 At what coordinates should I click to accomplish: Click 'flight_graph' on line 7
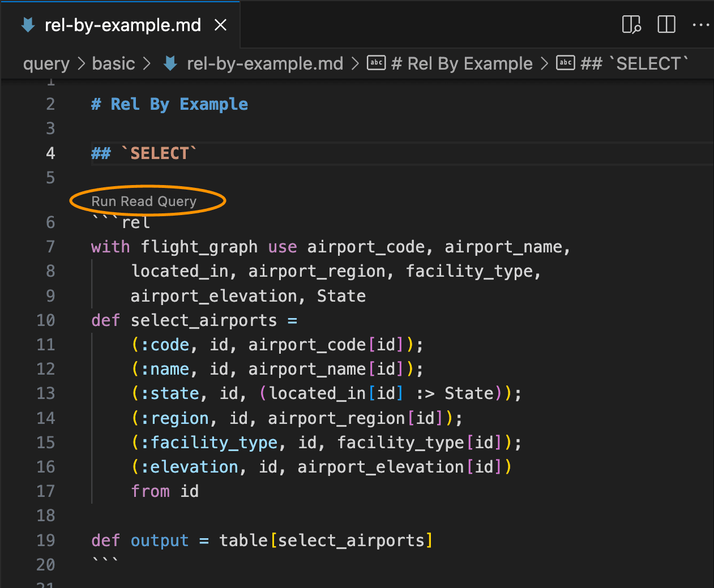click(199, 247)
